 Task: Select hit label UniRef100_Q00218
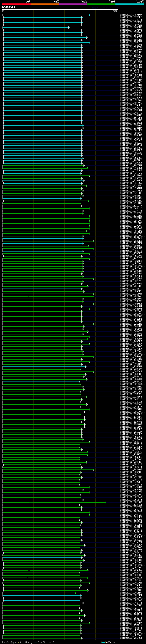(x=131, y=72)
